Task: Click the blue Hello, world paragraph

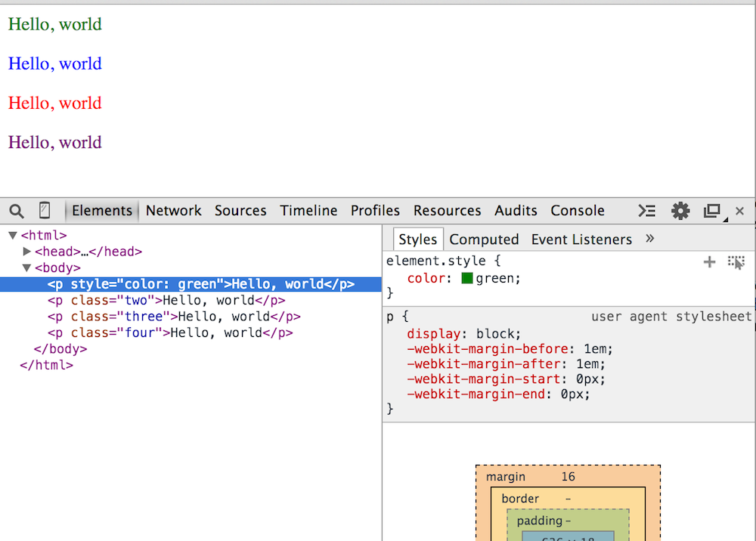Action: (55, 64)
